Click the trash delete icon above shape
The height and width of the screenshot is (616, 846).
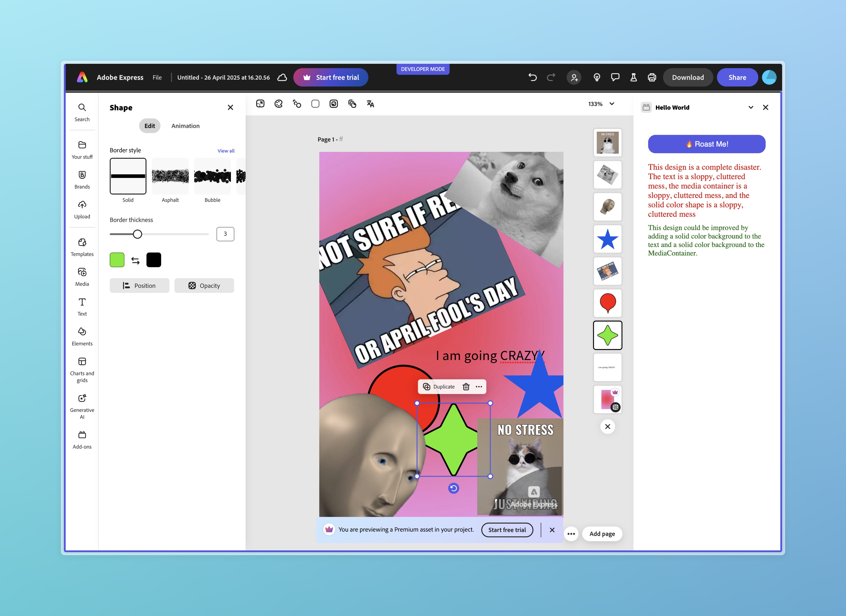tap(466, 387)
